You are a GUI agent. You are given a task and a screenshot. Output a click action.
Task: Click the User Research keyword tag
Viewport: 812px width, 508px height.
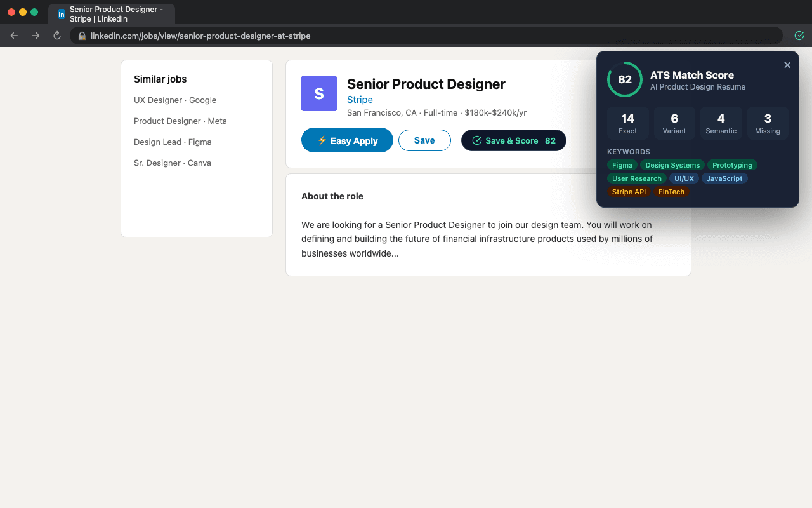(637, 178)
